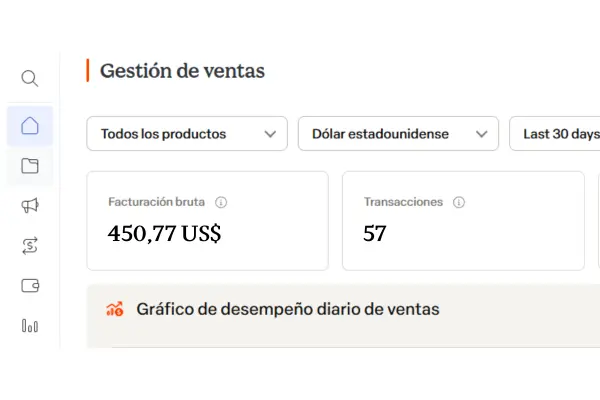
Task: Click the orange chart icon by Gráfico
Action: click(x=115, y=309)
